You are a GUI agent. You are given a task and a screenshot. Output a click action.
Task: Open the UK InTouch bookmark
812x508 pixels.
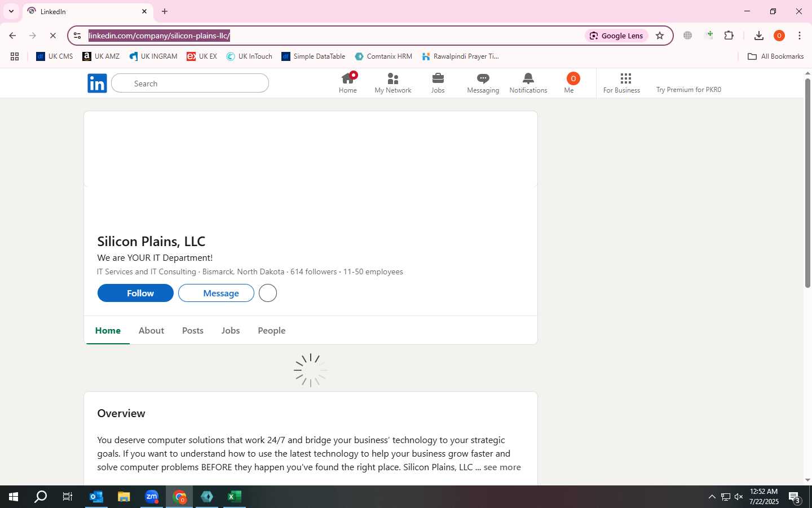(x=249, y=56)
